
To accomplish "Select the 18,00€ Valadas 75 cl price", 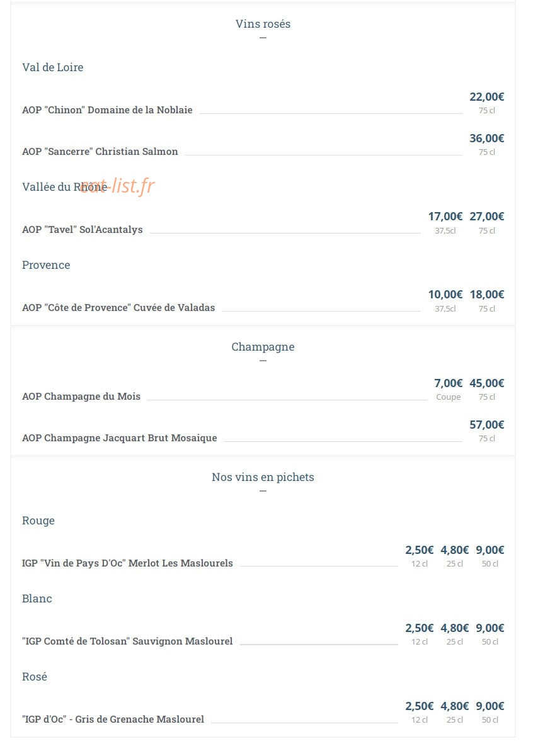I will tap(486, 295).
